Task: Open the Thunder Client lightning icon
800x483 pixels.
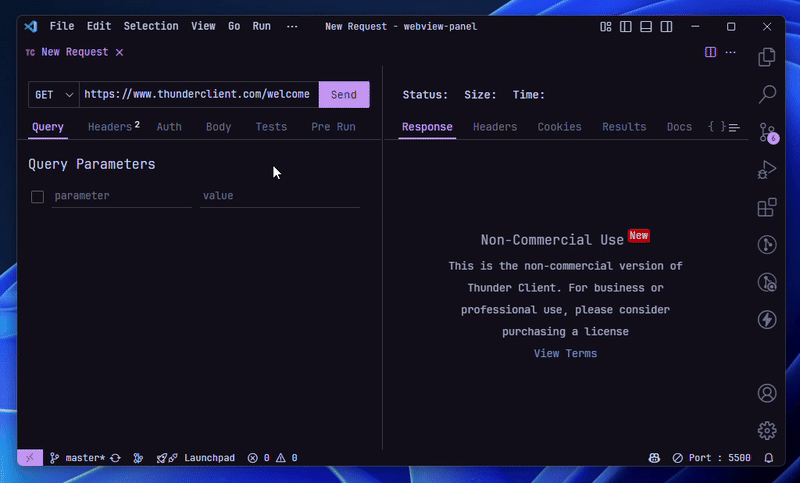Action: pos(766,319)
